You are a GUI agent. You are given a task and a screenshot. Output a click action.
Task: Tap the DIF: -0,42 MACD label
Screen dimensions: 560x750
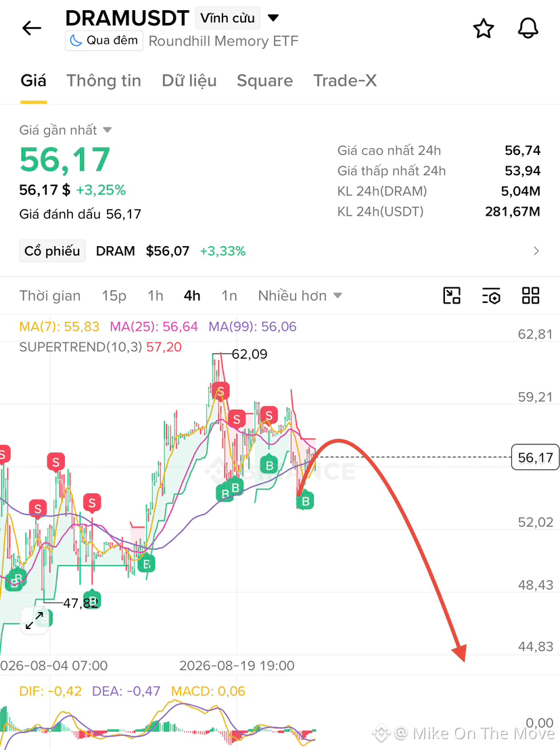pyautogui.click(x=50, y=691)
